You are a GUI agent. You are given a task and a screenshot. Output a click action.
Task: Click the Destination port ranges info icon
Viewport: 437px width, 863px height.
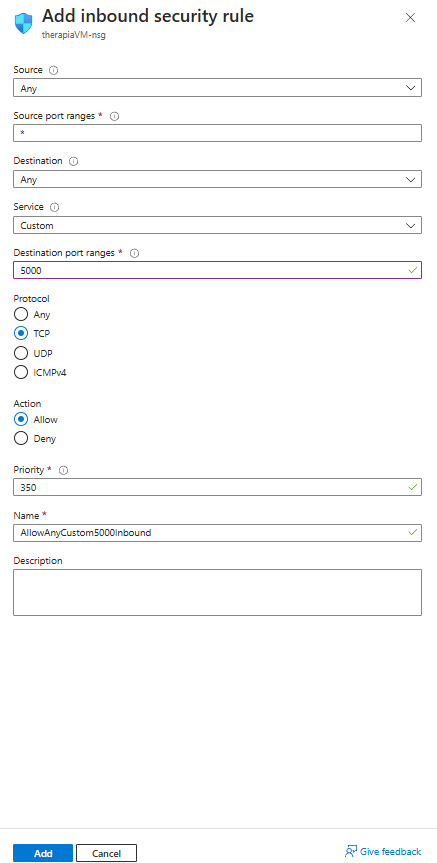(134, 253)
